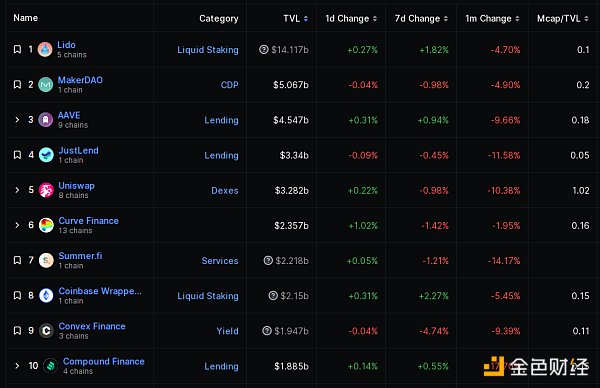Click the MakerDAO logo icon
600x388 pixels.
pyautogui.click(x=46, y=85)
